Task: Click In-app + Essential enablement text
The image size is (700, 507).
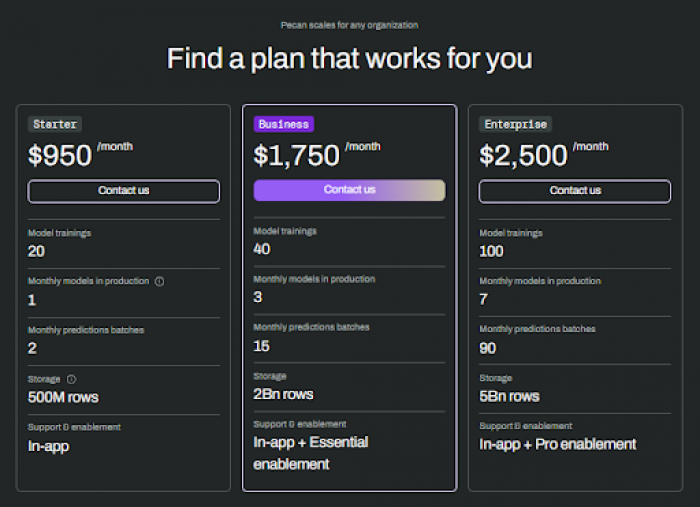Action: [x=311, y=453]
